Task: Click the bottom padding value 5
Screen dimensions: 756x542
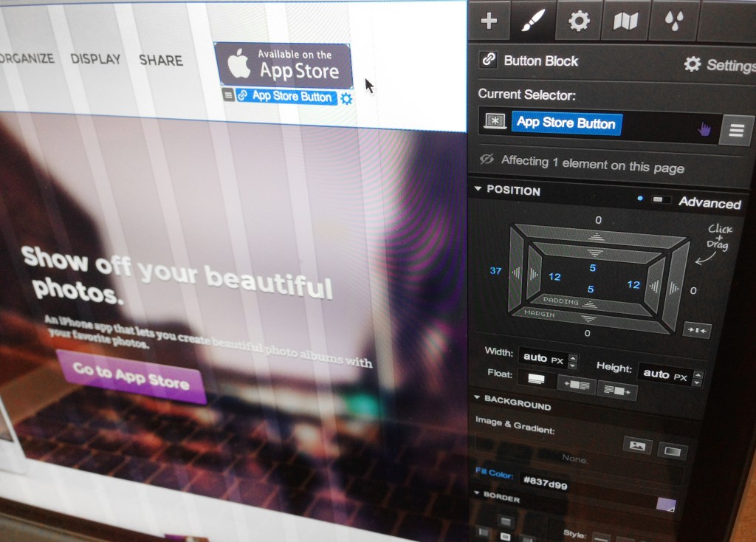Action: click(x=591, y=289)
